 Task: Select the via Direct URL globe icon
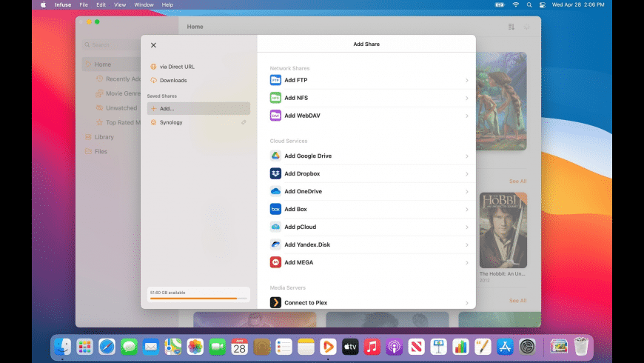pos(153,67)
